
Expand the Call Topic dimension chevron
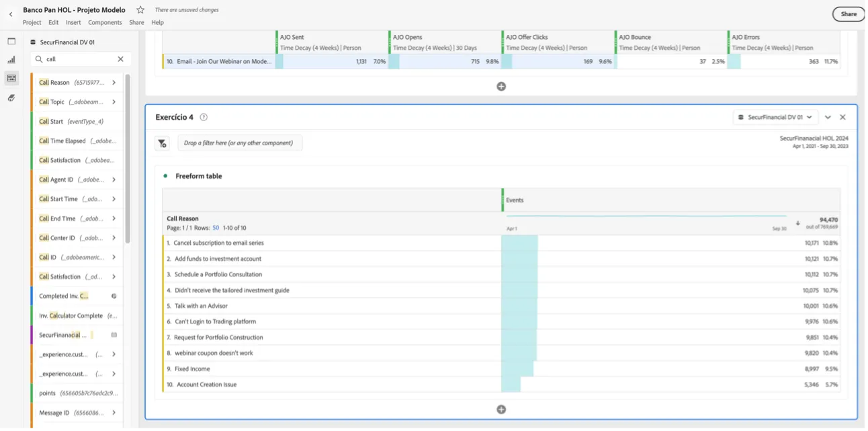(x=114, y=102)
